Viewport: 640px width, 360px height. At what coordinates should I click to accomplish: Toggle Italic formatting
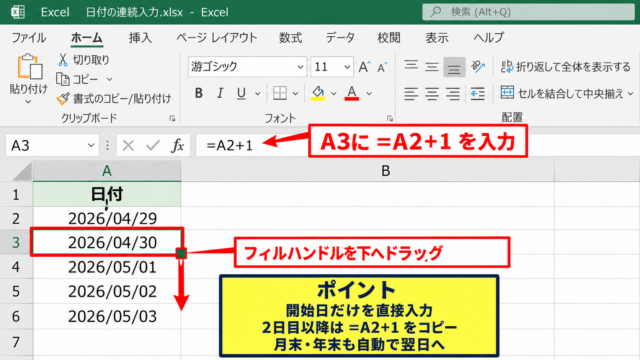(220, 93)
